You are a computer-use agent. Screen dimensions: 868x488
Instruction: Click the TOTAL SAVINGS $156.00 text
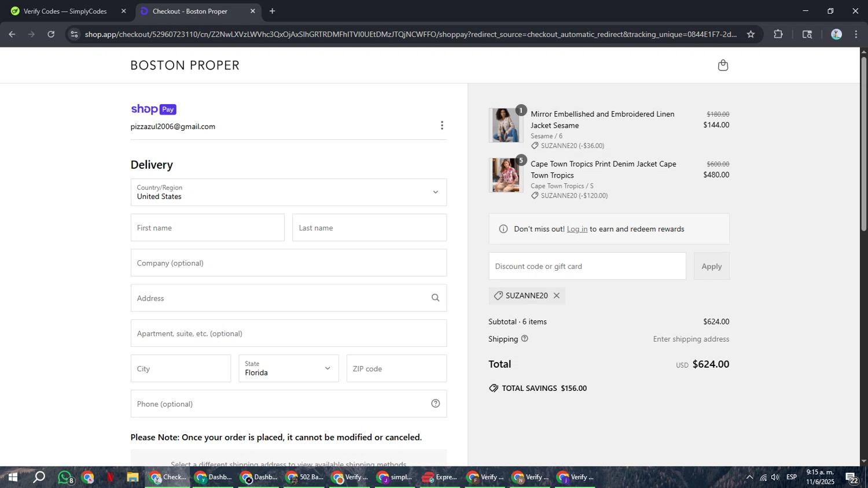544,388
